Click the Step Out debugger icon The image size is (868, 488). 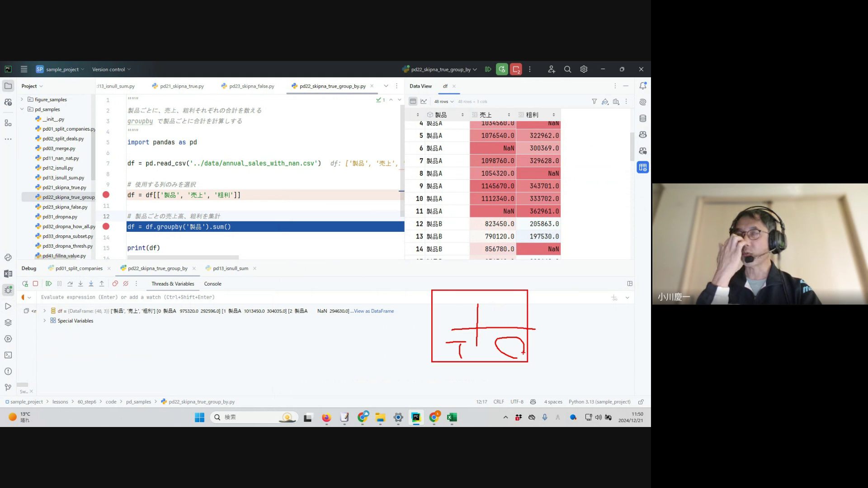[x=102, y=284]
